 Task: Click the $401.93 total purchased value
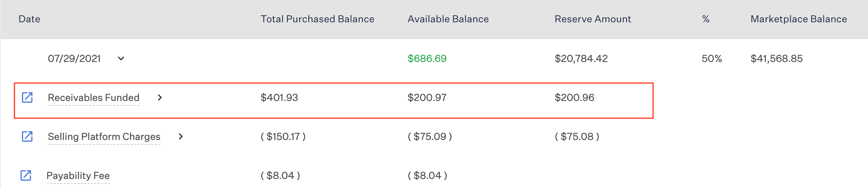click(279, 97)
